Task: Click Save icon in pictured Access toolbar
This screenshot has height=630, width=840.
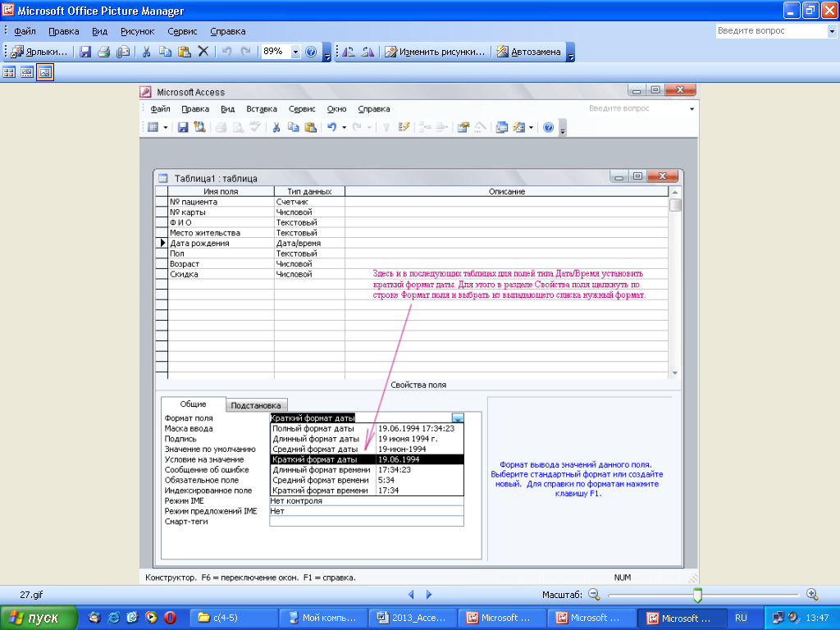Action: point(183,127)
